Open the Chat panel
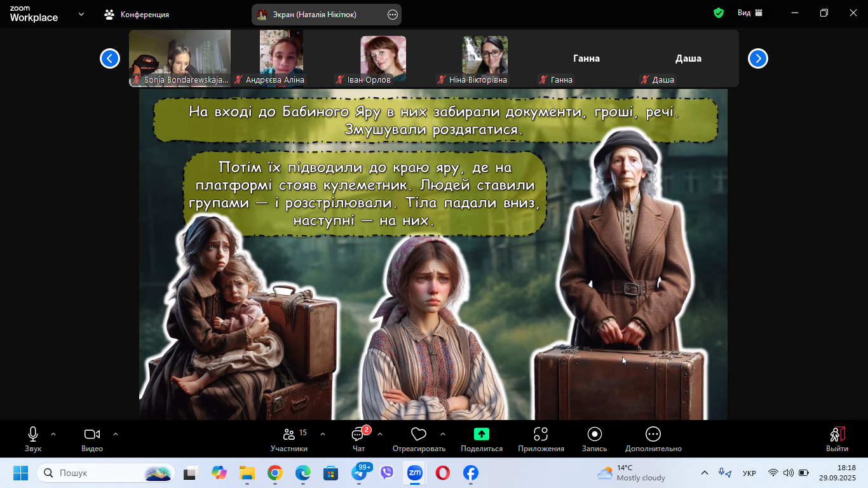868x488 pixels. 358,435
